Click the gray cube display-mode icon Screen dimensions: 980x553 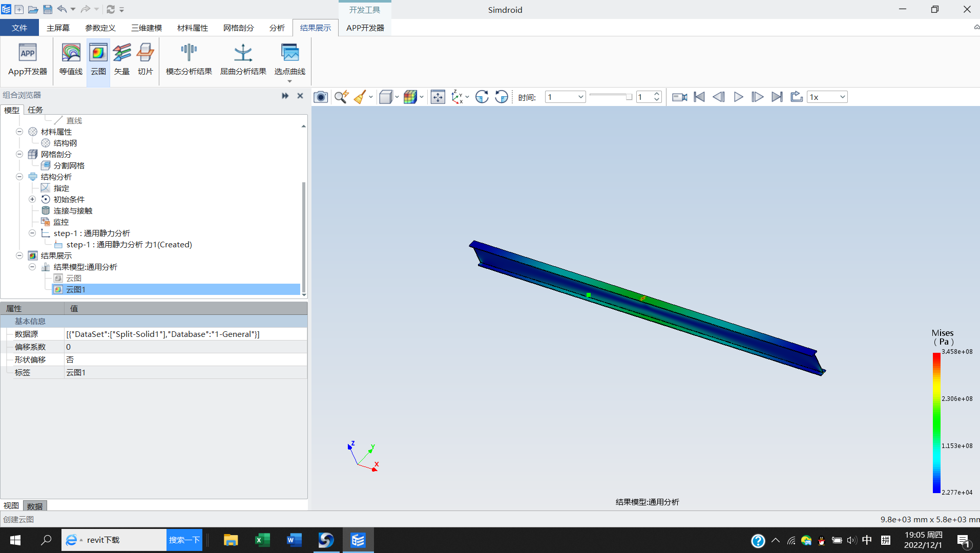(386, 97)
